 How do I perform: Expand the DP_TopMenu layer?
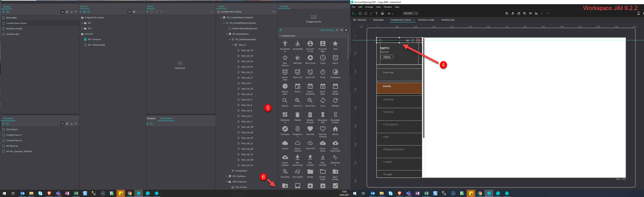tap(227, 176)
